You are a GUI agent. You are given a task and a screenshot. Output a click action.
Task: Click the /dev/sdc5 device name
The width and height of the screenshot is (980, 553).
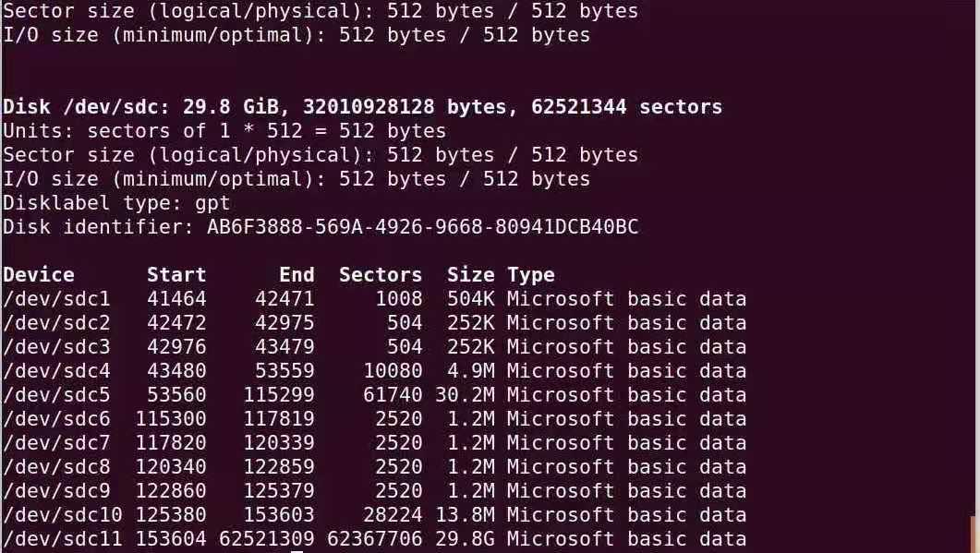56,395
